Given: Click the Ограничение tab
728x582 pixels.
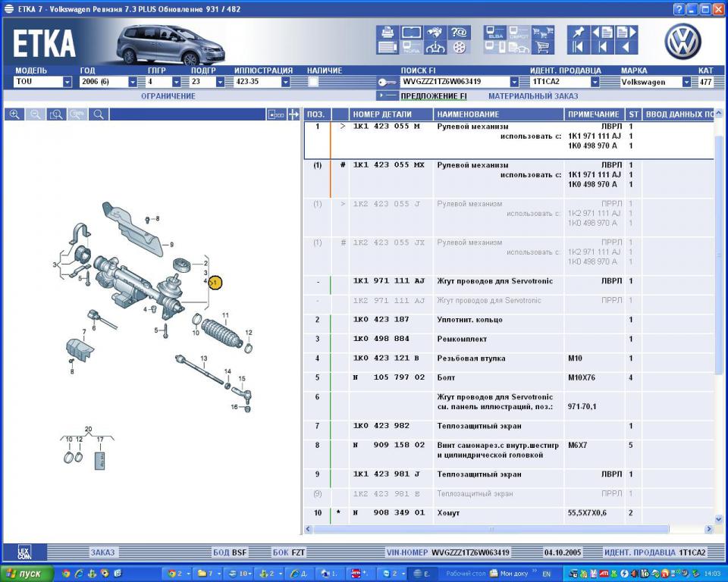Looking at the screenshot, I should pyautogui.click(x=168, y=96).
